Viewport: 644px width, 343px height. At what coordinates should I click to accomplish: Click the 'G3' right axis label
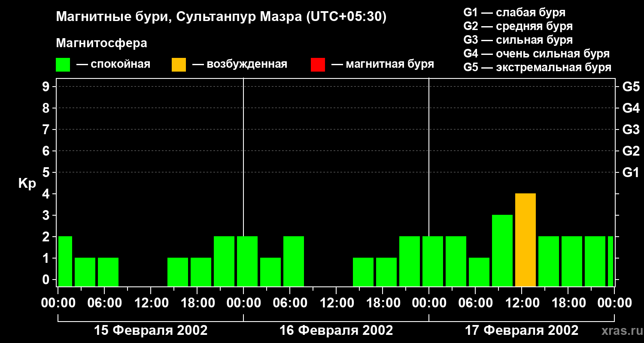(631, 130)
